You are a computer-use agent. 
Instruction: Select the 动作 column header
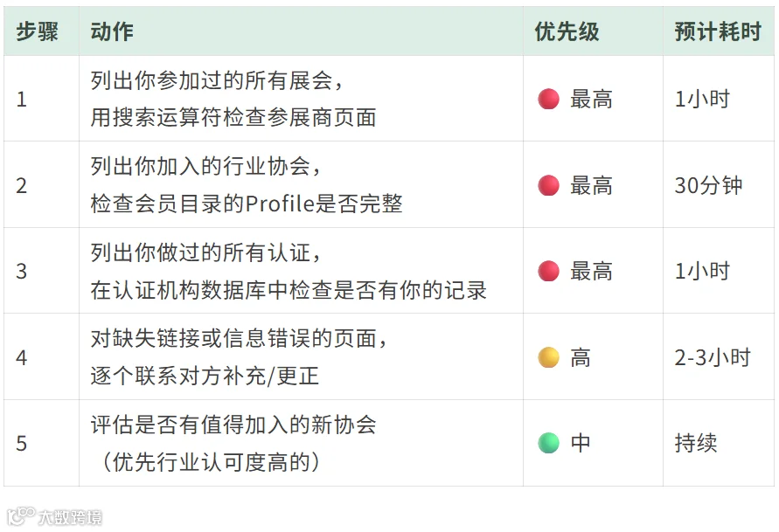tap(112, 31)
